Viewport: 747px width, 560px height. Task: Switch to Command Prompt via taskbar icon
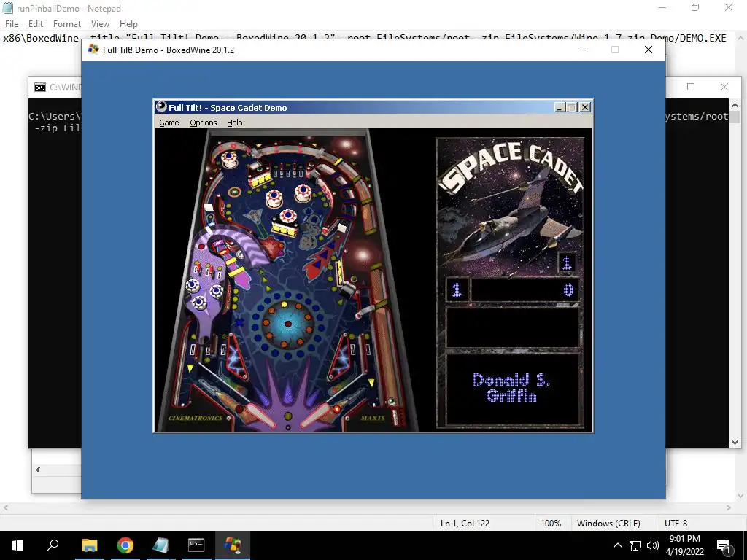click(196, 545)
